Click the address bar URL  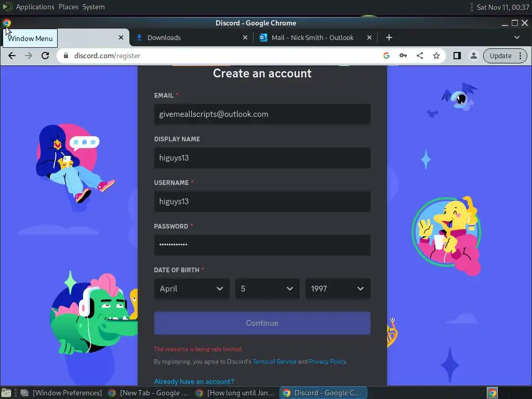coord(107,56)
